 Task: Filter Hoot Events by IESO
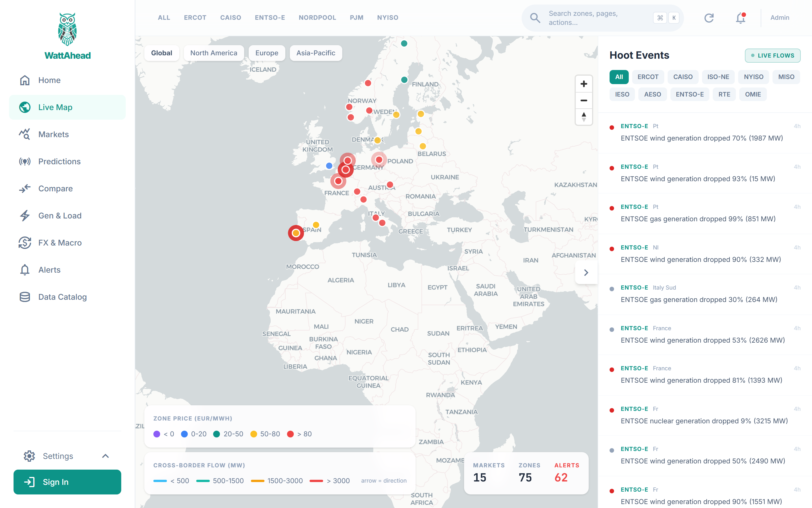(622, 95)
